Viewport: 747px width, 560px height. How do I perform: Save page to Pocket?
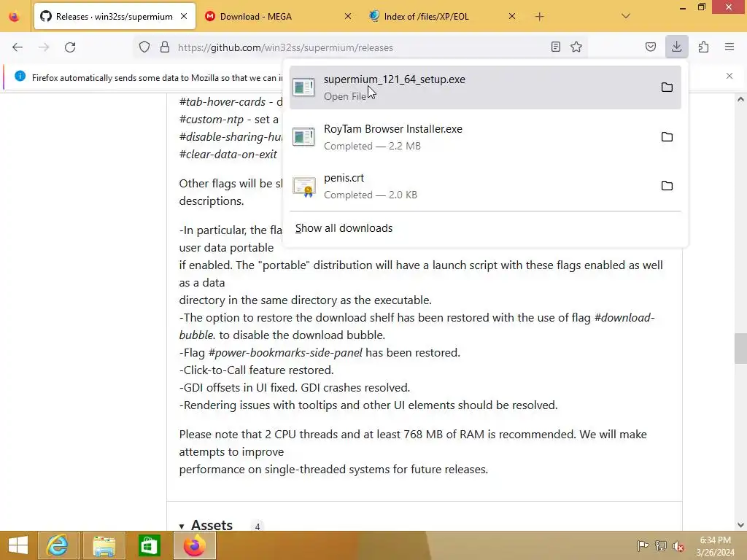650,47
